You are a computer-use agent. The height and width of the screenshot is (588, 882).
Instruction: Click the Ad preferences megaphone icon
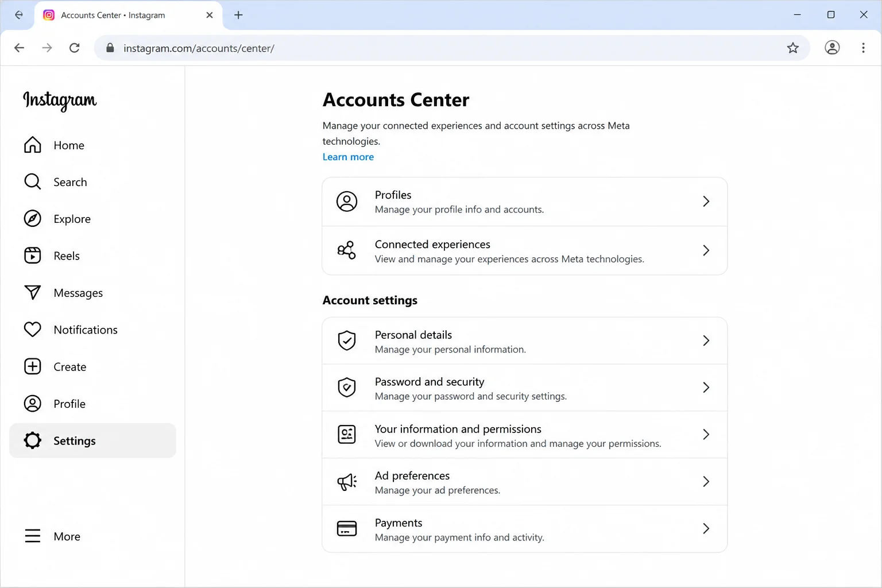tap(347, 482)
